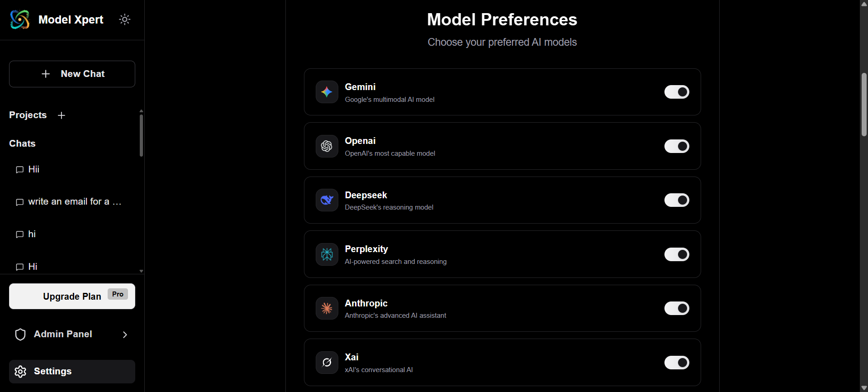The width and height of the screenshot is (868, 392).
Task: Click the Model Xpert logo icon
Action: tap(20, 19)
